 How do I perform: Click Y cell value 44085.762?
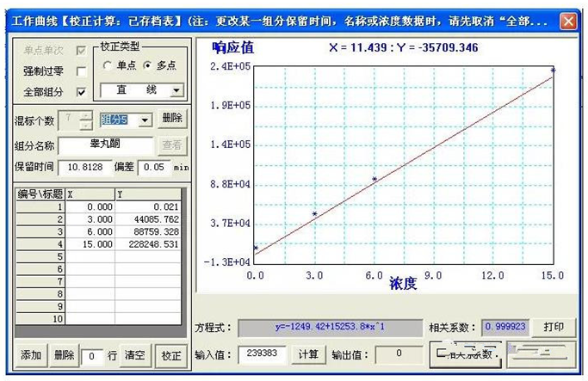click(x=148, y=219)
